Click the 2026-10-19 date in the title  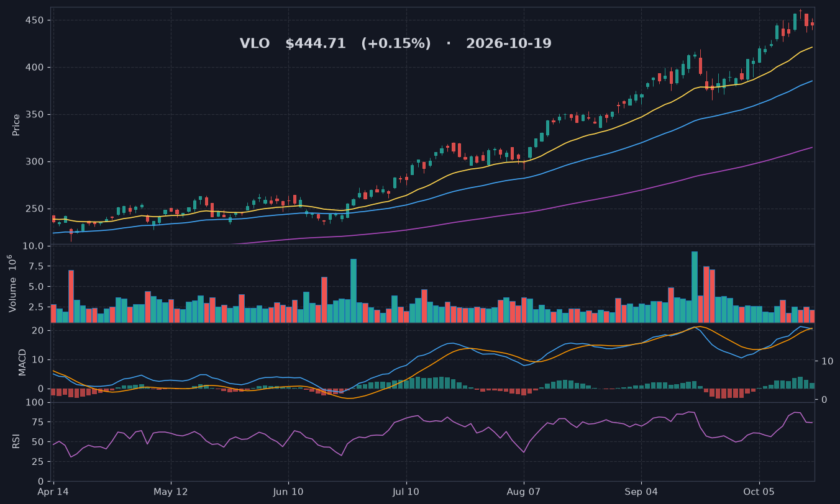pyautogui.click(x=509, y=44)
